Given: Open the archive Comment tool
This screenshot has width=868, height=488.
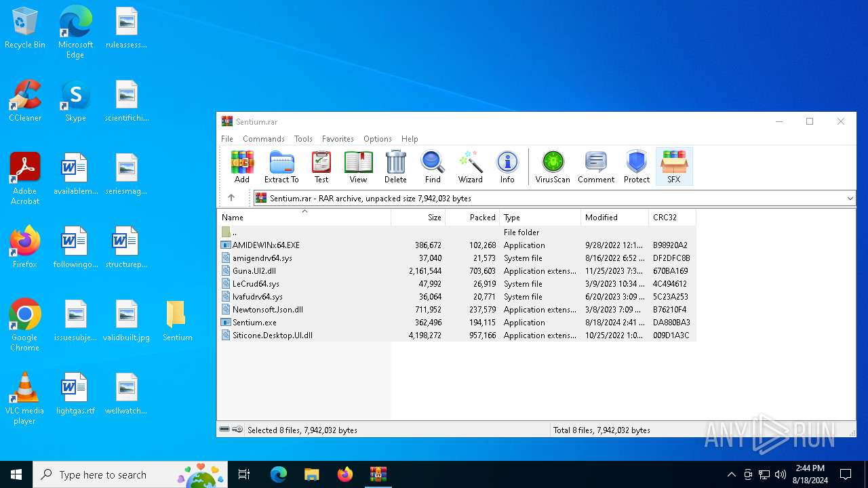Looking at the screenshot, I should click(596, 167).
